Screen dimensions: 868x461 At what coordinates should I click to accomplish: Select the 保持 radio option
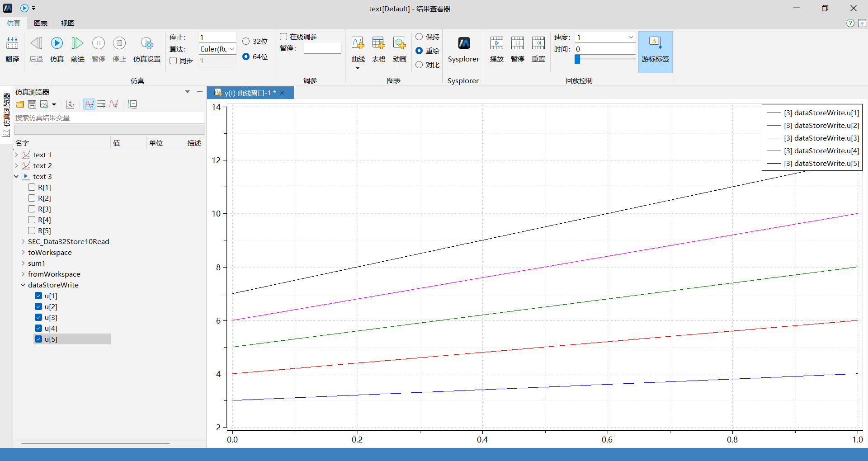(x=419, y=37)
